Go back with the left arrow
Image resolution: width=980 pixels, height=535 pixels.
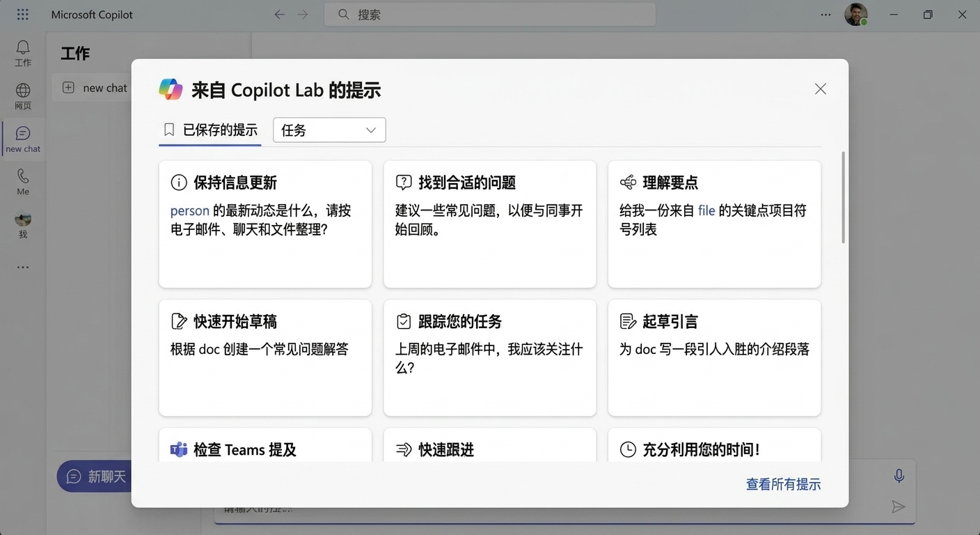(279, 14)
